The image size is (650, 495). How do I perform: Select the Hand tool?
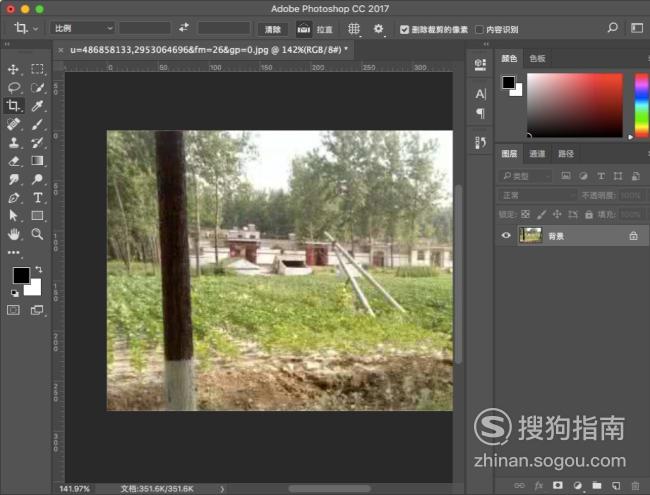pos(13,234)
